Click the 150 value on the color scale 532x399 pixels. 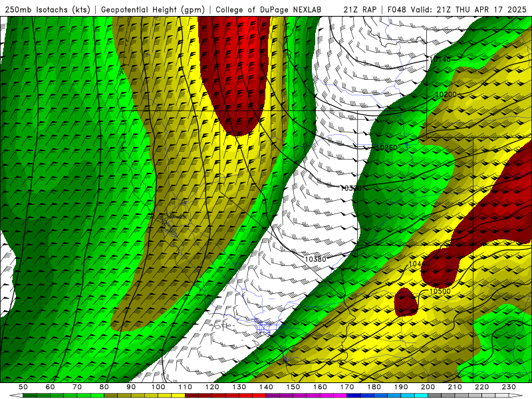(293, 387)
